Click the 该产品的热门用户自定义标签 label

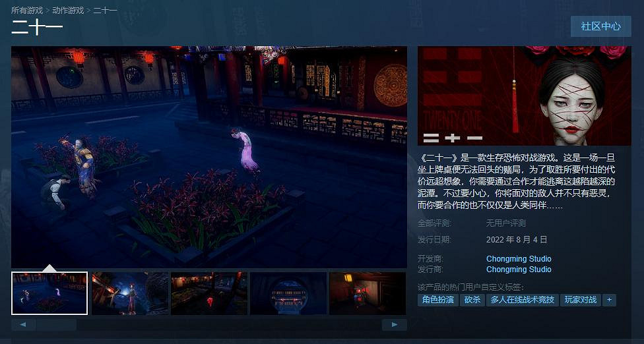[470, 287]
